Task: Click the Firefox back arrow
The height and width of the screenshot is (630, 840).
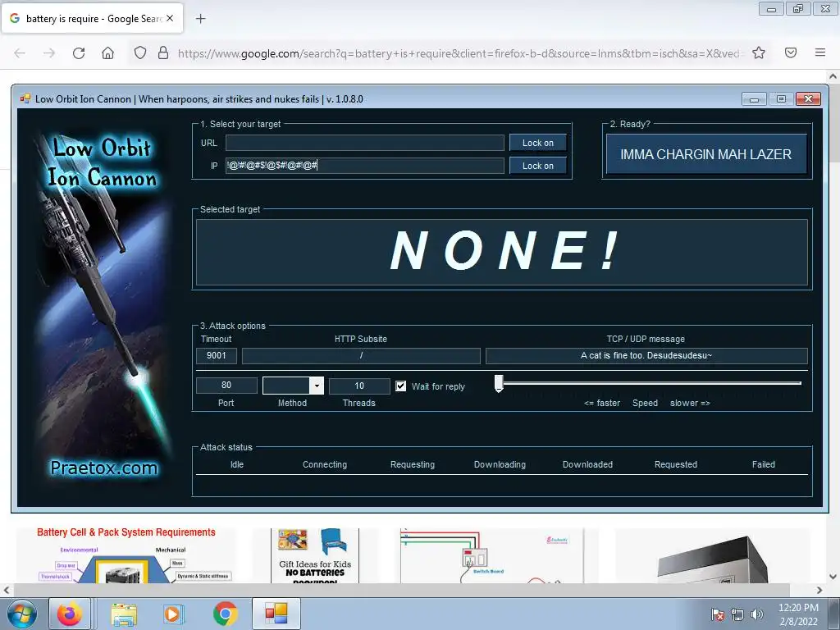Action: 20,53
